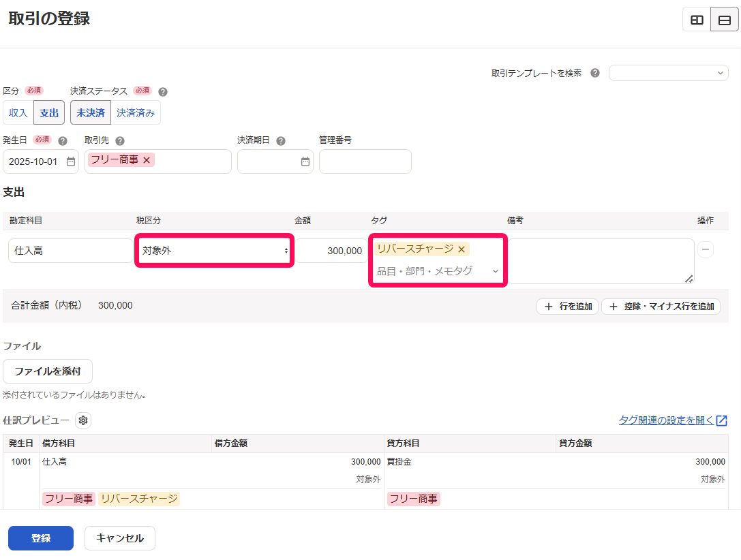This screenshot has width=741, height=560.
Task: Click the キャンセル button
Action: tap(120, 538)
